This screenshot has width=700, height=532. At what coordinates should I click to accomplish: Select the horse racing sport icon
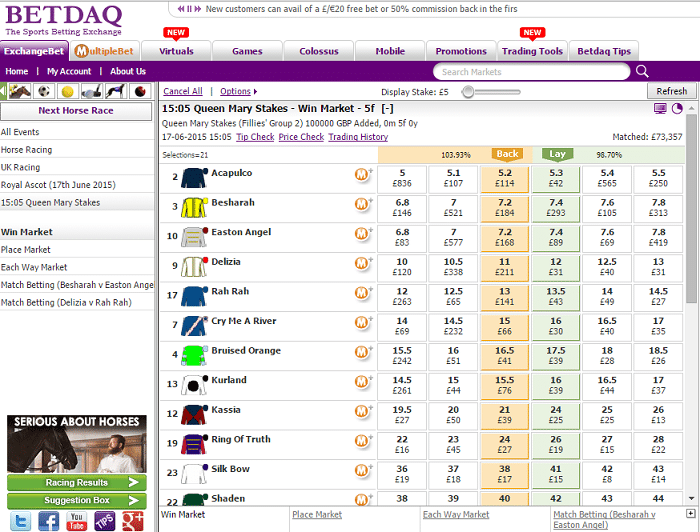point(20,91)
